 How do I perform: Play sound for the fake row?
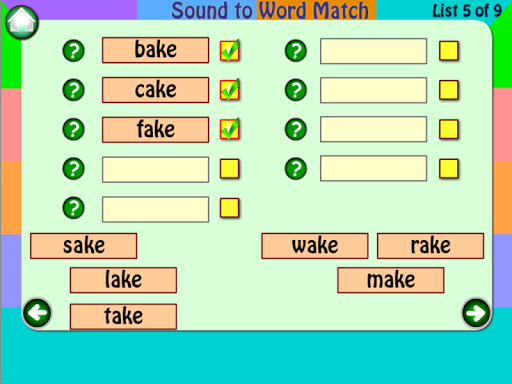click(x=73, y=129)
